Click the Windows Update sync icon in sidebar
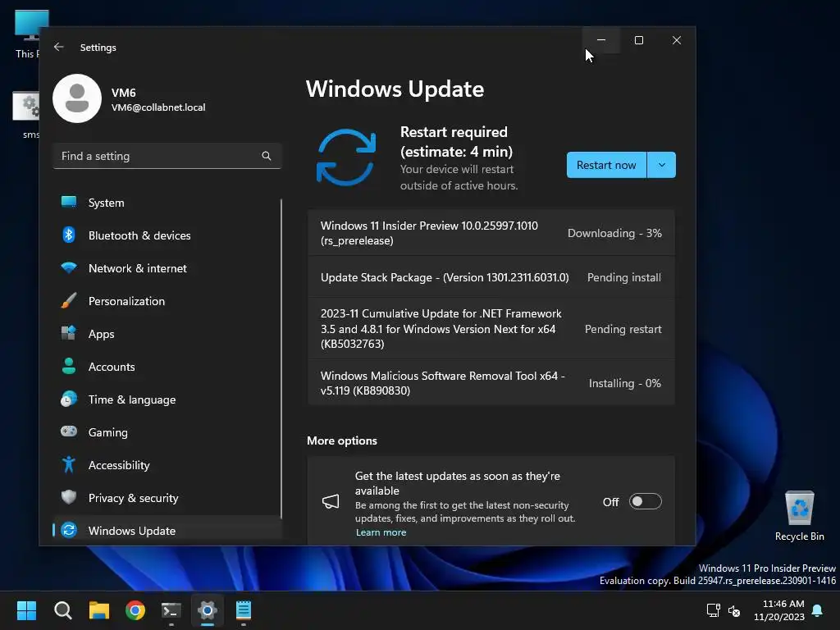840x630 pixels. point(69,530)
